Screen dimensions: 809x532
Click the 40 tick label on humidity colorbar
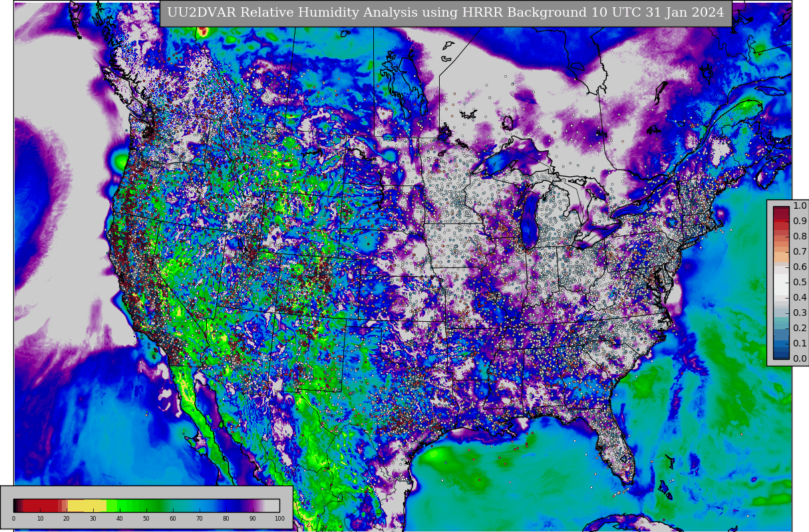[x=120, y=519]
